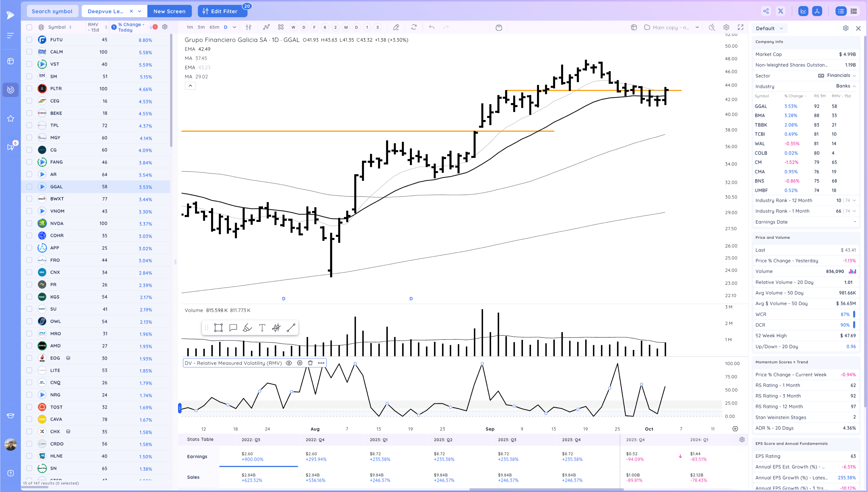Collapse the indicator legend chevron
868x492 pixels.
190,86
